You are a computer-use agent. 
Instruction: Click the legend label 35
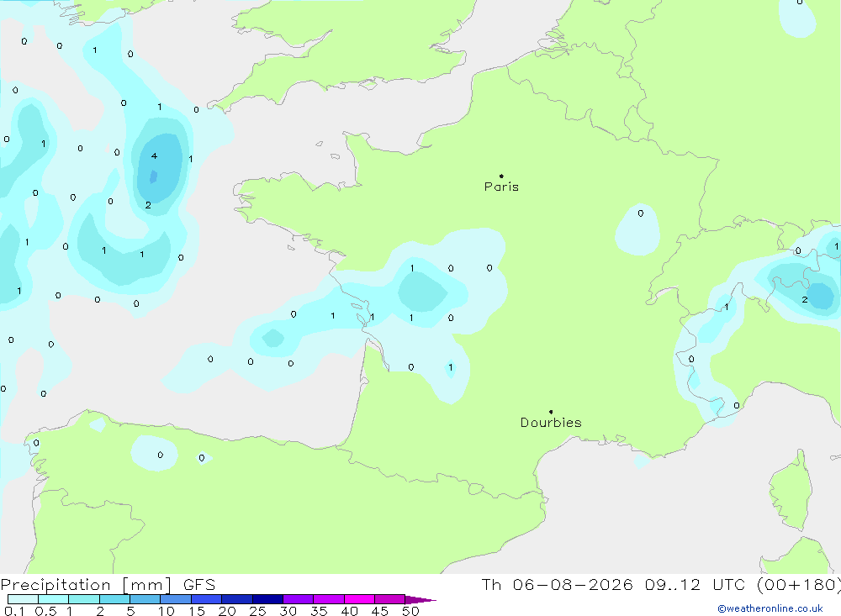point(319,611)
